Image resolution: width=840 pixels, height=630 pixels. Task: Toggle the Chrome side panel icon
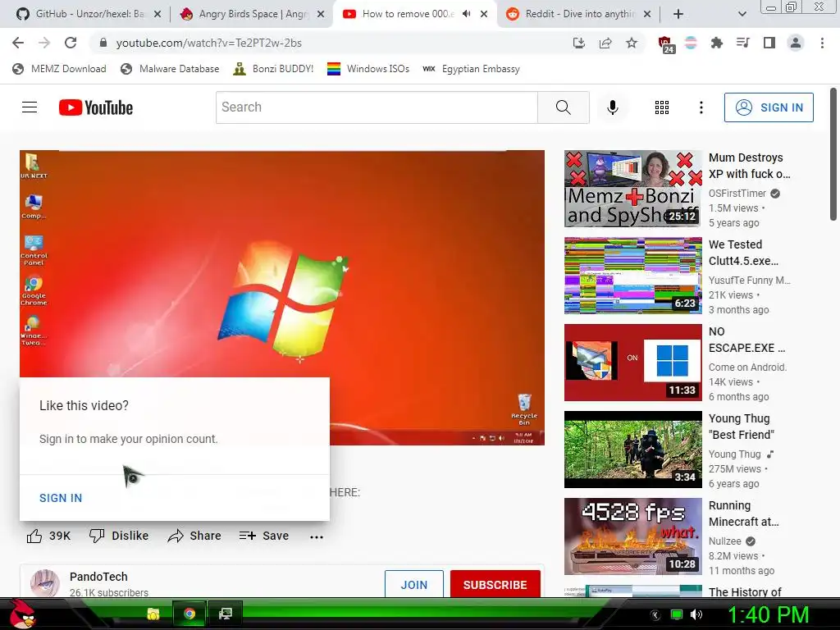tap(769, 43)
